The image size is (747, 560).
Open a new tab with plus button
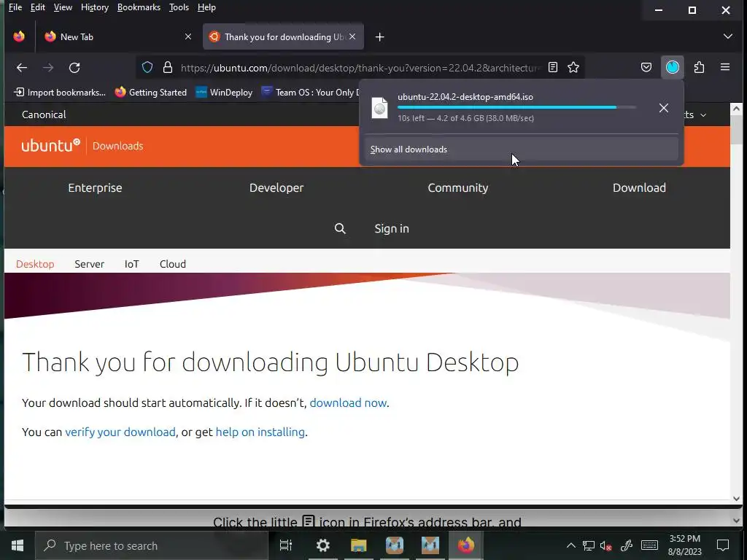pos(379,37)
